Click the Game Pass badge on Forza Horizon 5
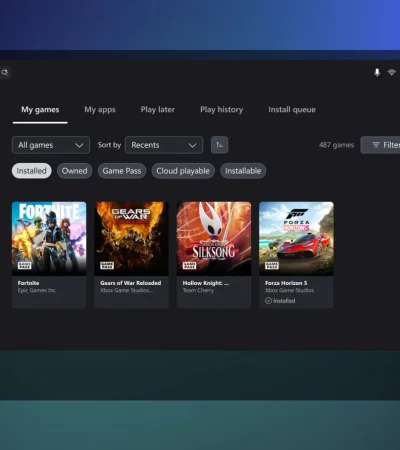400x450 pixels. coord(272,265)
